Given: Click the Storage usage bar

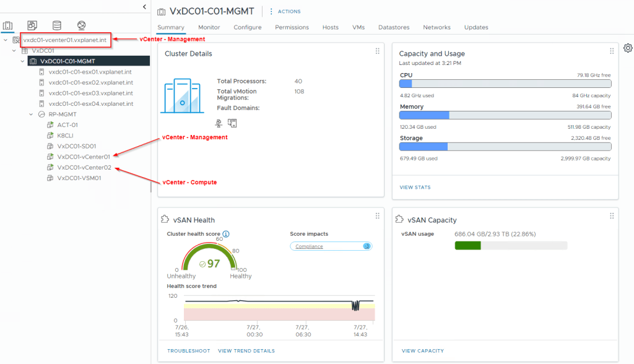Looking at the screenshot, I should click(505, 147).
